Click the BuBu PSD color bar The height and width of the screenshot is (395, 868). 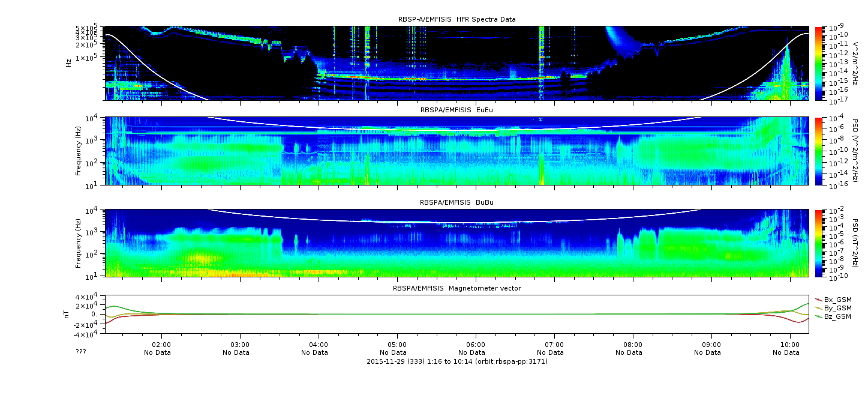point(819,243)
